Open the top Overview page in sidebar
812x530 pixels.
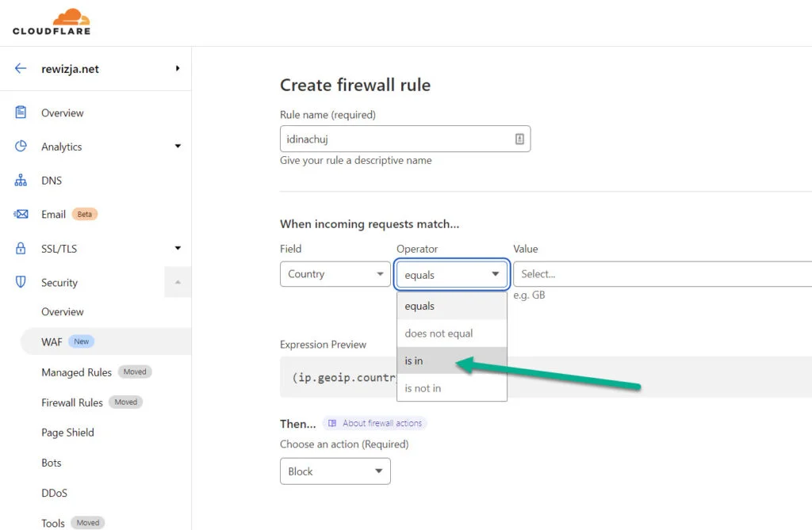click(62, 112)
